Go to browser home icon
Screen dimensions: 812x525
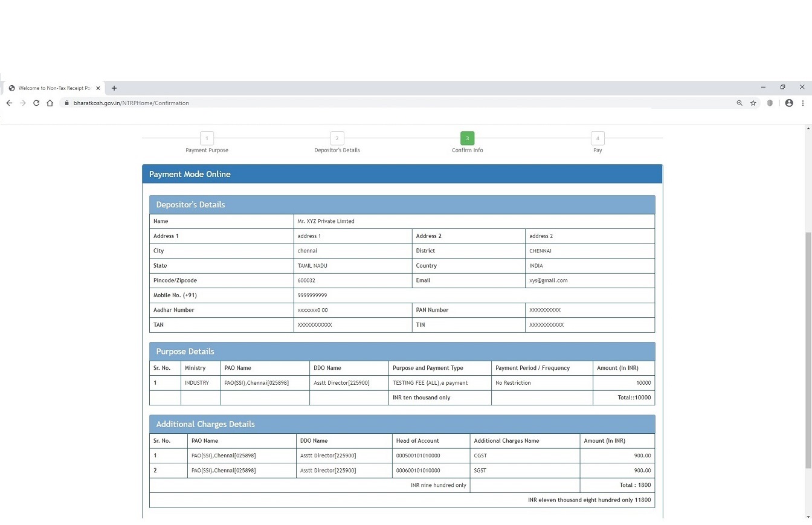[50, 103]
